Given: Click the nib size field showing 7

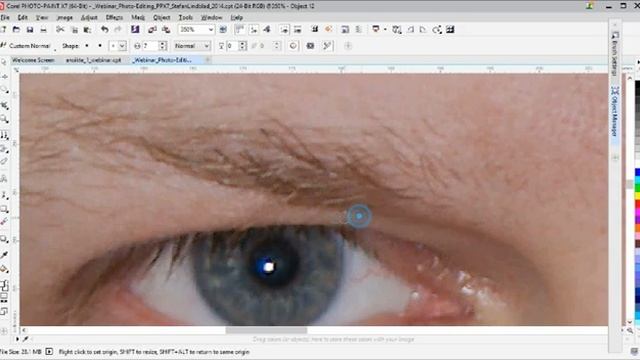Looking at the screenshot, I should click(150, 46).
